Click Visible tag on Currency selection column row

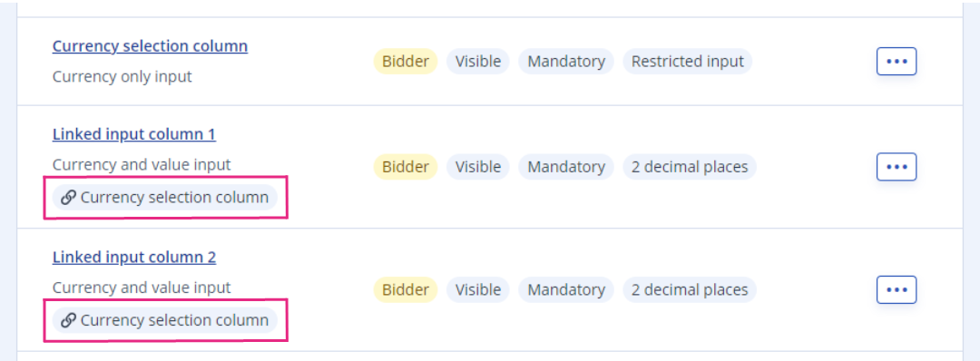[x=478, y=61]
